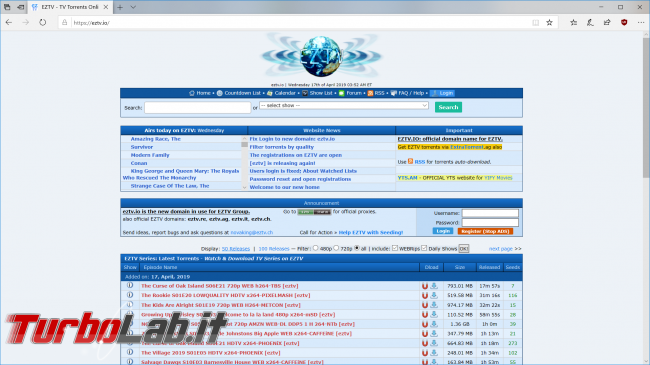The width and height of the screenshot is (650, 365).
Task: Click the blue Login button below Password
Action: [443, 231]
